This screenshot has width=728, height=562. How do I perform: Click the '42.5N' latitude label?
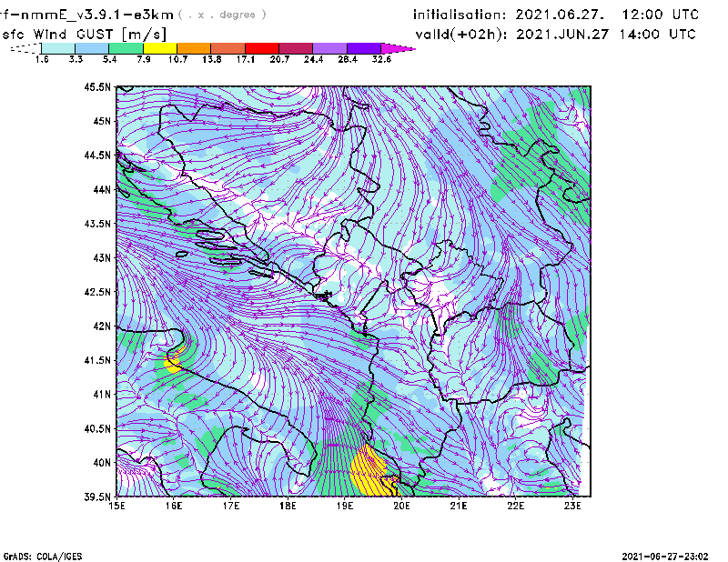[x=97, y=292]
